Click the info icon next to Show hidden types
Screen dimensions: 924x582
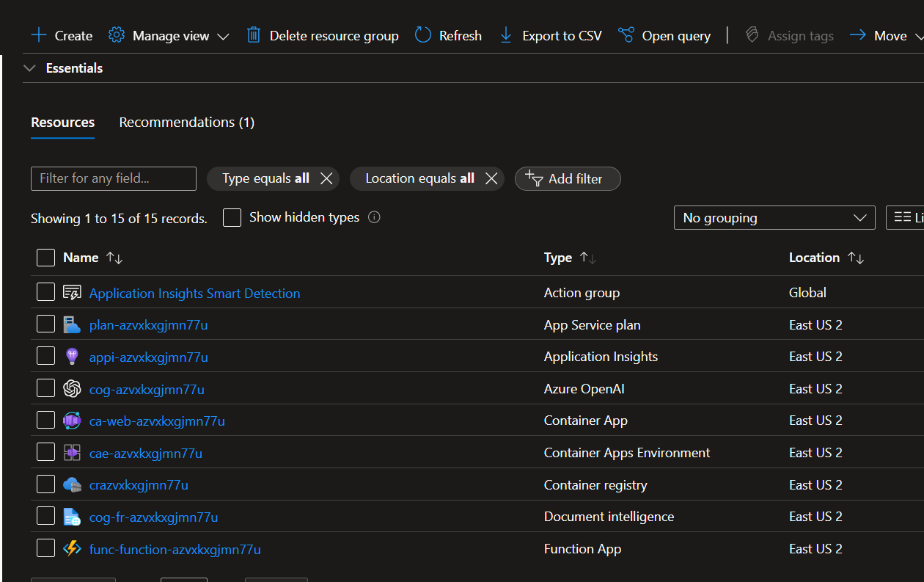click(374, 217)
